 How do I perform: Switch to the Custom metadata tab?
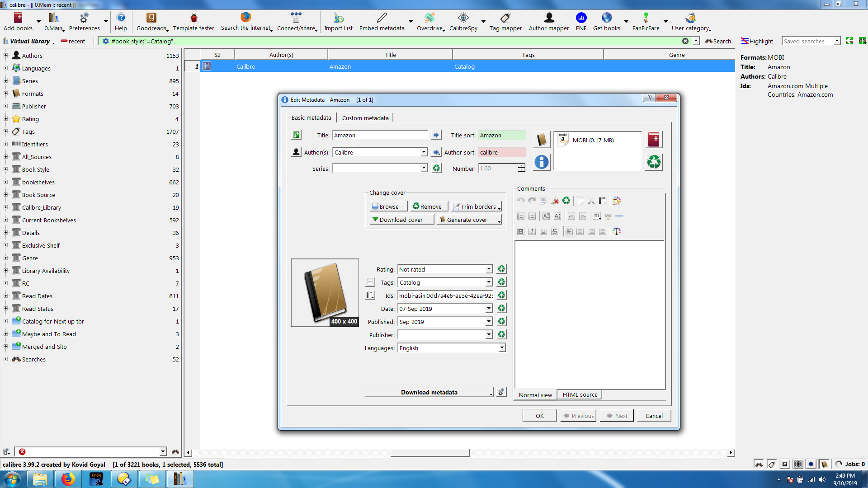pyautogui.click(x=365, y=118)
